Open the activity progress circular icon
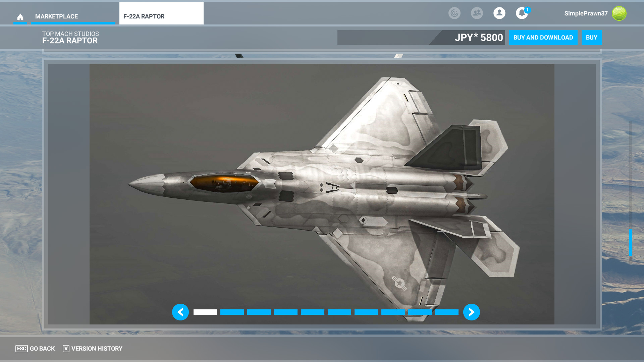The image size is (644, 362). (x=454, y=13)
